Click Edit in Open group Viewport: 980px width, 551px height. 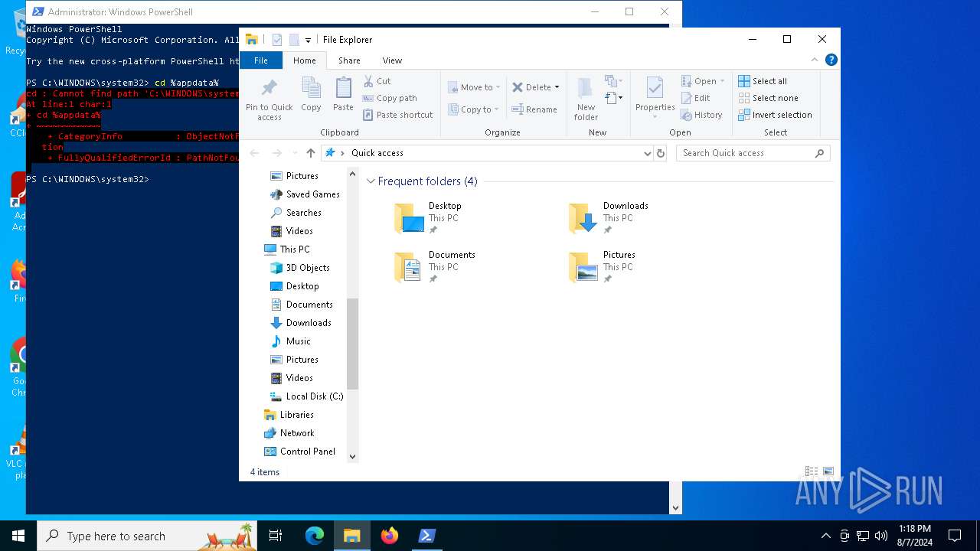[696, 98]
